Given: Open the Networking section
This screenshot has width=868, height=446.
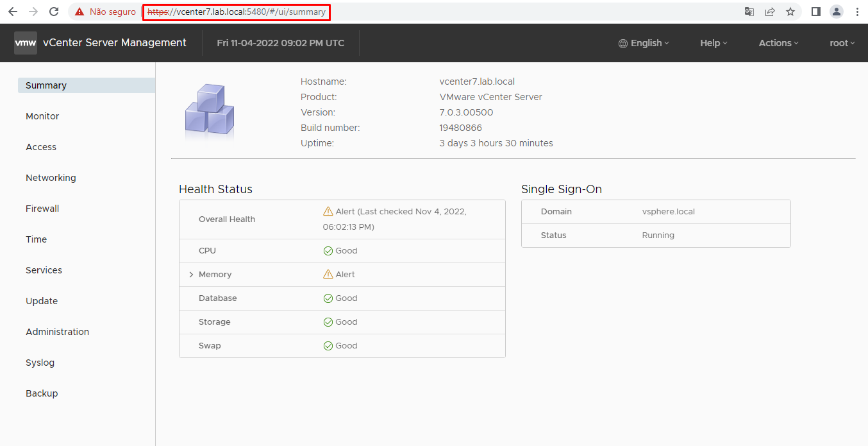Looking at the screenshot, I should point(51,178).
